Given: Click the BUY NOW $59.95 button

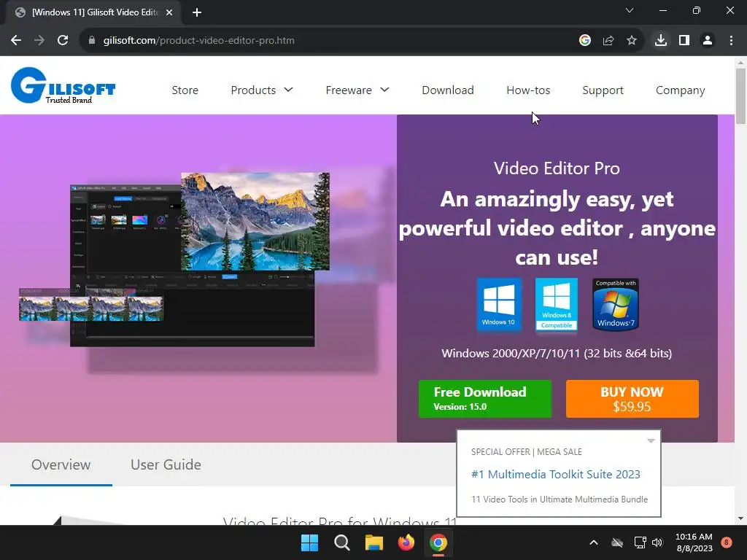Looking at the screenshot, I should [632, 399].
